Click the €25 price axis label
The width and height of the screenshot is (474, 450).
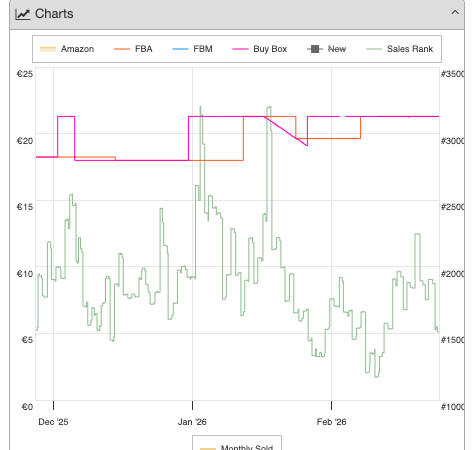[25, 74]
